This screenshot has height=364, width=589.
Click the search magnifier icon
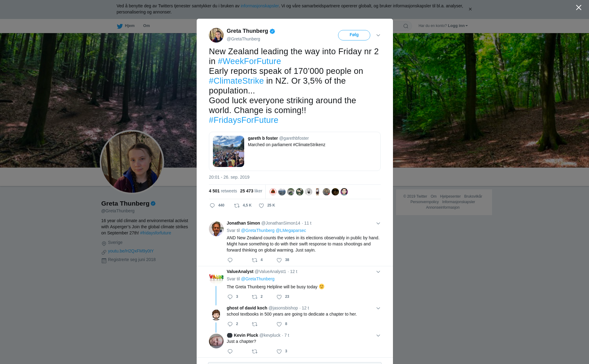tap(406, 26)
